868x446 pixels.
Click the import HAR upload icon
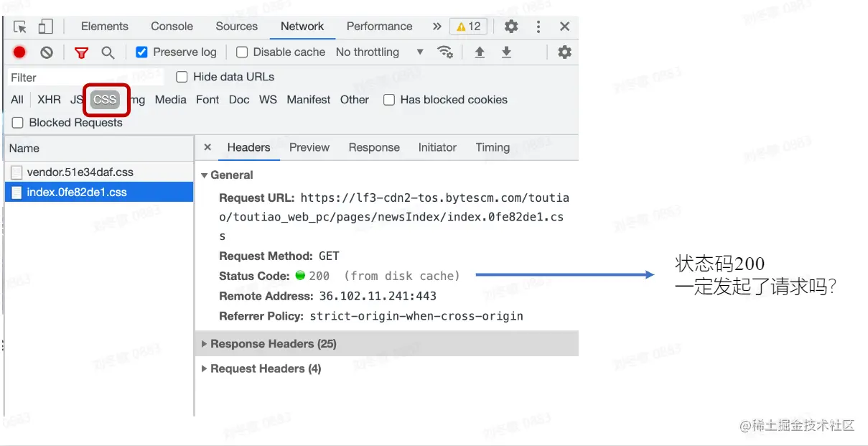pyautogui.click(x=480, y=52)
